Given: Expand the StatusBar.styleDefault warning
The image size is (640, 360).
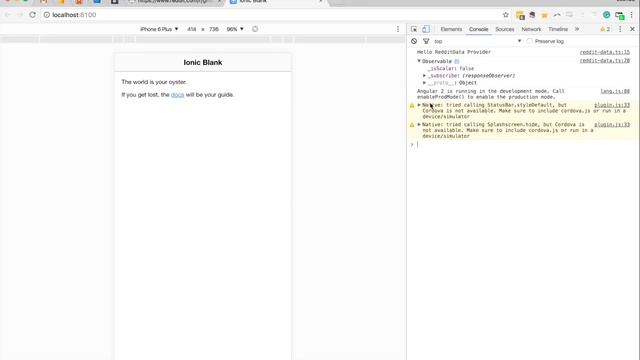Looking at the screenshot, I should coord(419,105).
